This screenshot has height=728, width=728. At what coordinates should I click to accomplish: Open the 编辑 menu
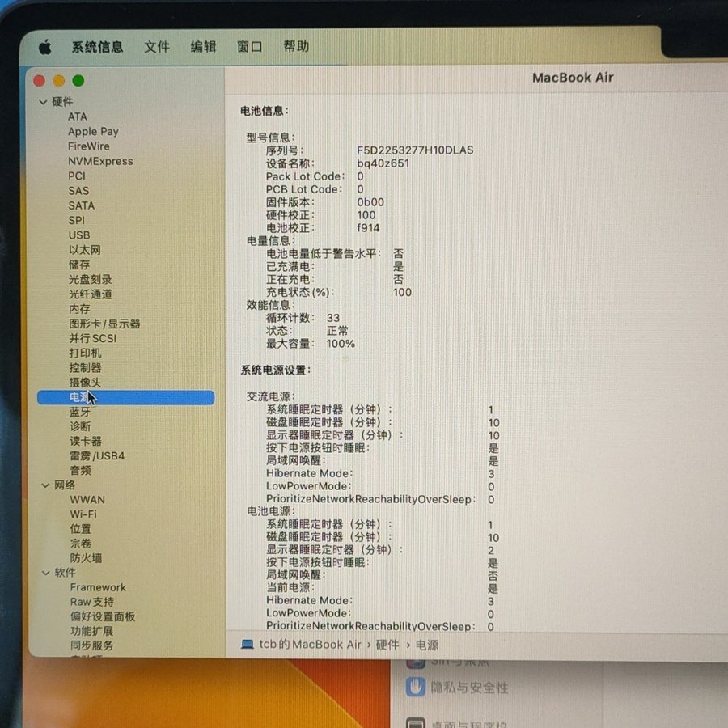[203, 47]
